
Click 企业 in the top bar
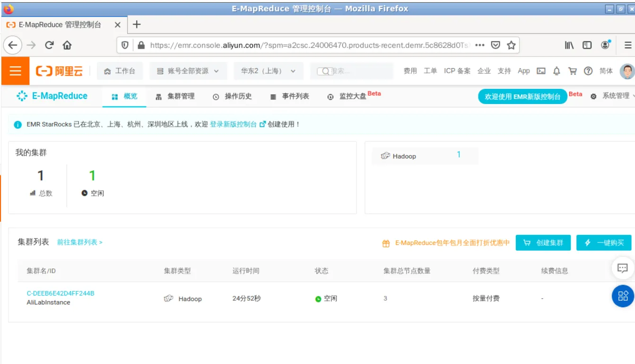click(484, 71)
